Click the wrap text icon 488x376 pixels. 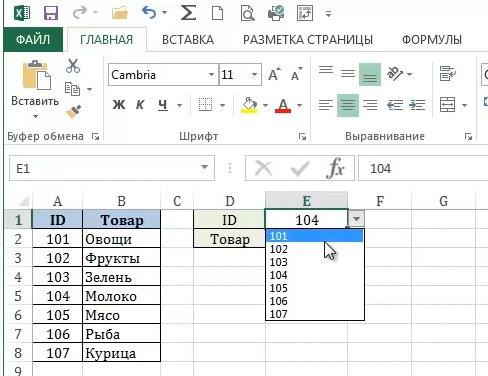point(447,74)
